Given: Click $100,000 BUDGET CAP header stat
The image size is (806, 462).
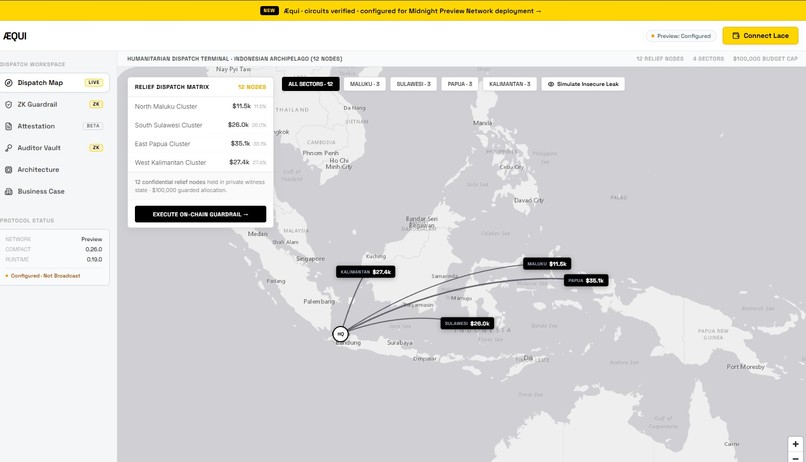Looking at the screenshot, I should pos(765,59).
